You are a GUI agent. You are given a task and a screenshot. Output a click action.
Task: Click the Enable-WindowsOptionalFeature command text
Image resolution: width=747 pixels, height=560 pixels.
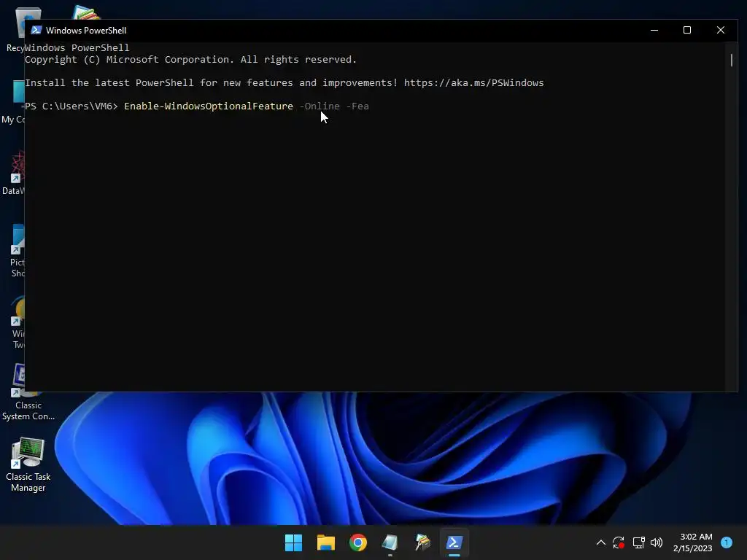(209, 106)
